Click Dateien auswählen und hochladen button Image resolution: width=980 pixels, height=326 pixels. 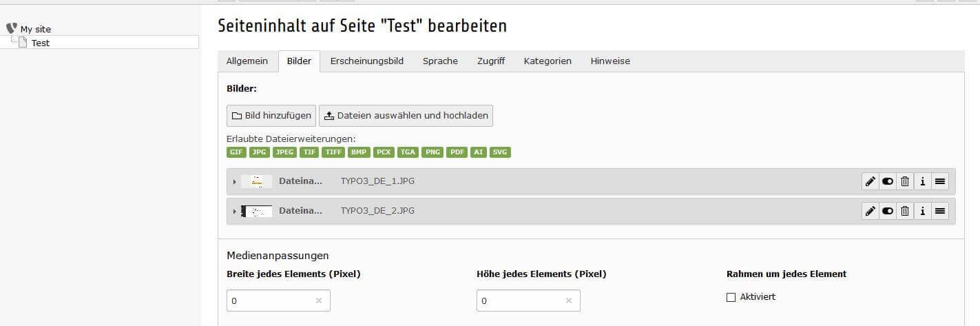click(x=406, y=115)
